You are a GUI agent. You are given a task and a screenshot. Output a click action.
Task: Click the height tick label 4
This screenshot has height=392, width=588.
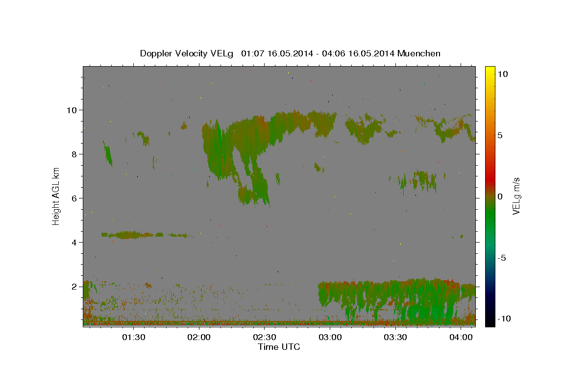point(75,243)
